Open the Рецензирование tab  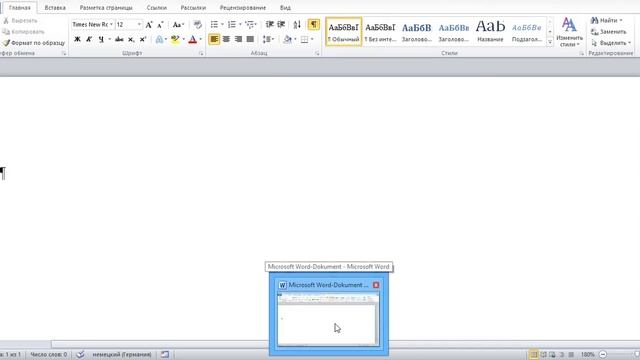[243, 8]
